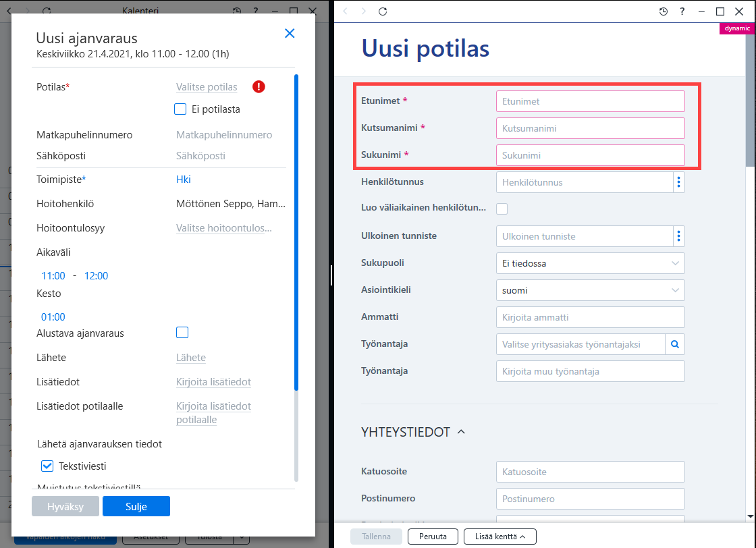Tick the Ei potilasta checkbox
756x548 pixels.
pyautogui.click(x=180, y=109)
